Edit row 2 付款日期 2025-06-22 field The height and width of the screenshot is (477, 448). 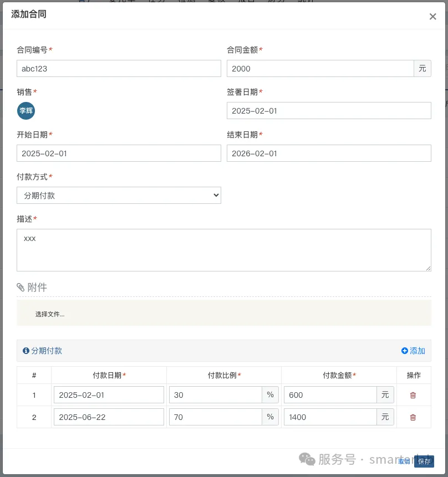tap(109, 417)
